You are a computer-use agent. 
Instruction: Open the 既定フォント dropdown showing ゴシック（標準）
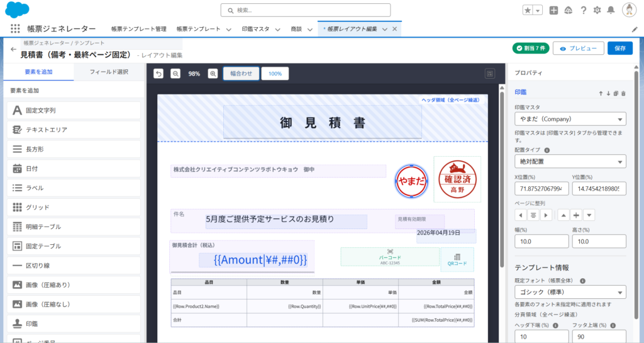pyautogui.click(x=570, y=292)
